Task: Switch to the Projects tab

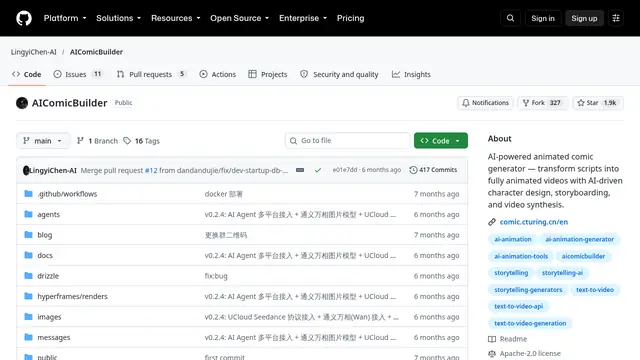Action: click(x=268, y=74)
